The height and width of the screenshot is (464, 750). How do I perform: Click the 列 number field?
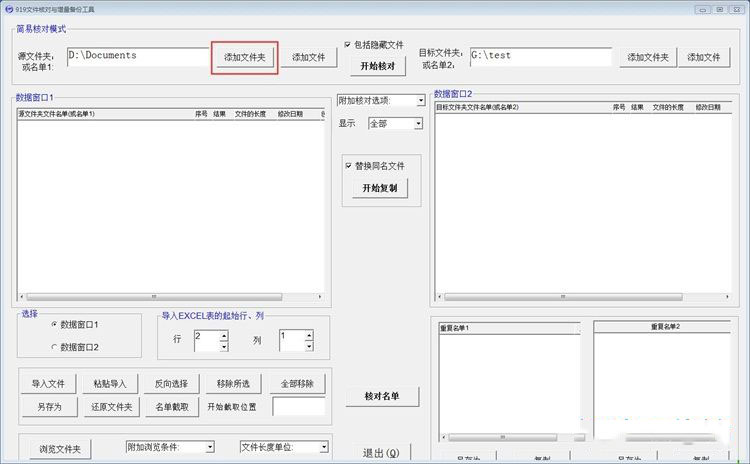292,340
